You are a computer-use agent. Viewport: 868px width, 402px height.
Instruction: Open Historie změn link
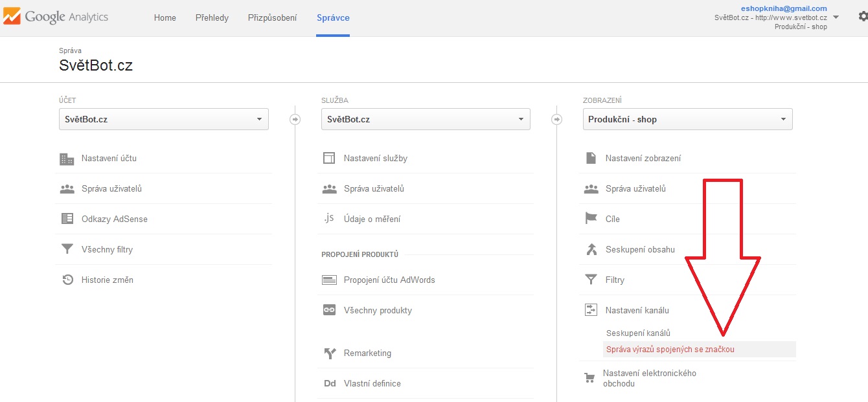point(108,280)
